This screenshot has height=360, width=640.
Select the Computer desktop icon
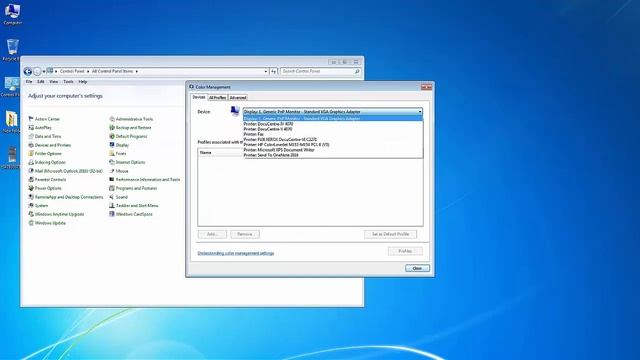point(12,14)
